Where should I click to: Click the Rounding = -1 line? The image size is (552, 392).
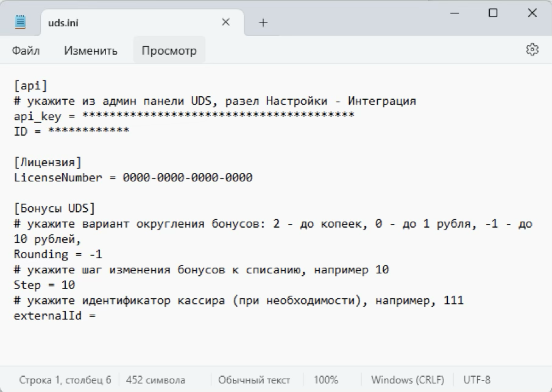click(58, 254)
